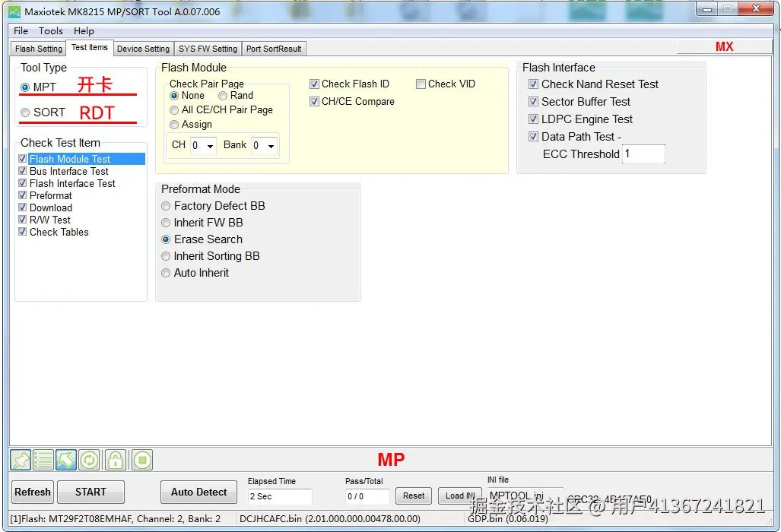Toggle CH/CE Compare checkbox
The height and width of the screenshot is (532, 781).
click(314, 102)
